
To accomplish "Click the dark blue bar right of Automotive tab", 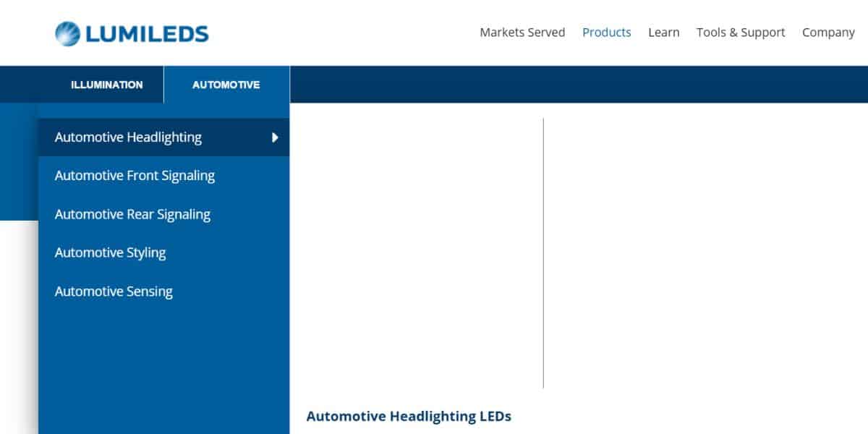I will click(579, 85).
